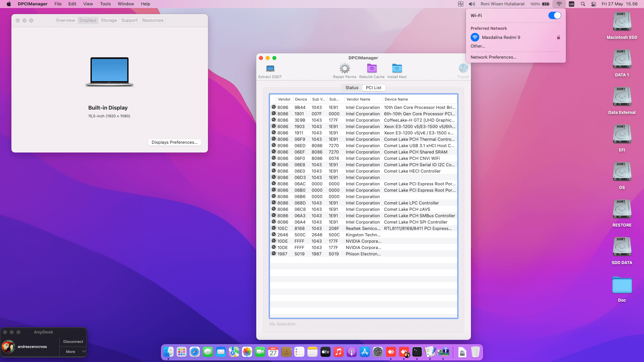644x362 pixels.
Task: Switch to the Status tab
Action: point(352,87)
